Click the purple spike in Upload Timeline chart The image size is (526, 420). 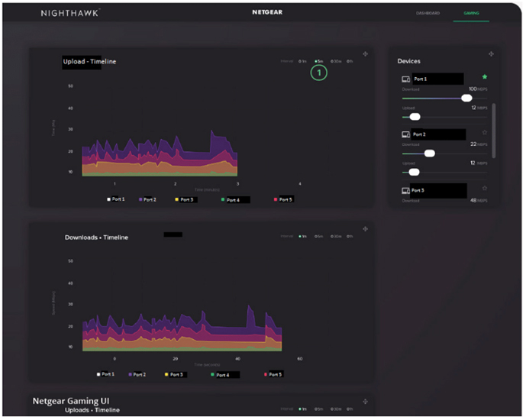click(218, 141)
